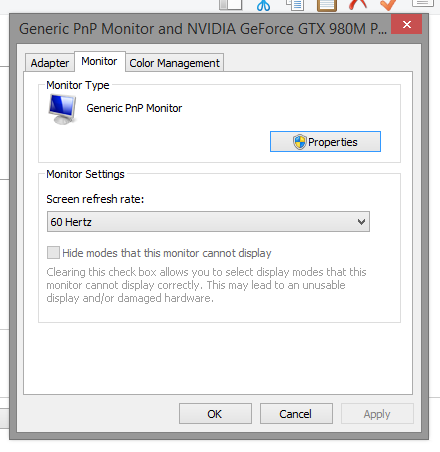440x452 pixels.
Task: Click the clipboard Paste icon
Action: coord(327,5)
